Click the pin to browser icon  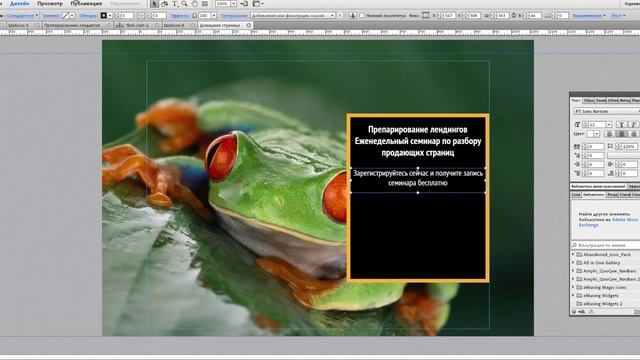352,16
